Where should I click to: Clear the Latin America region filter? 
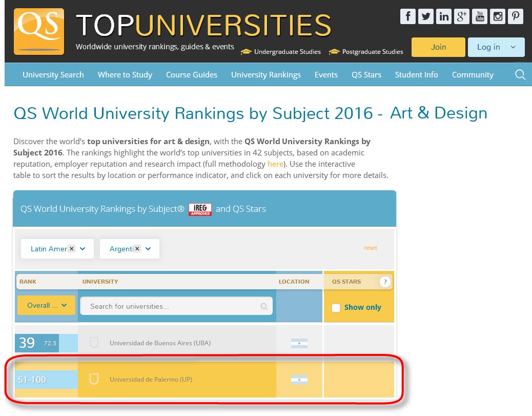pyautogui.click(x=71, y=249)
